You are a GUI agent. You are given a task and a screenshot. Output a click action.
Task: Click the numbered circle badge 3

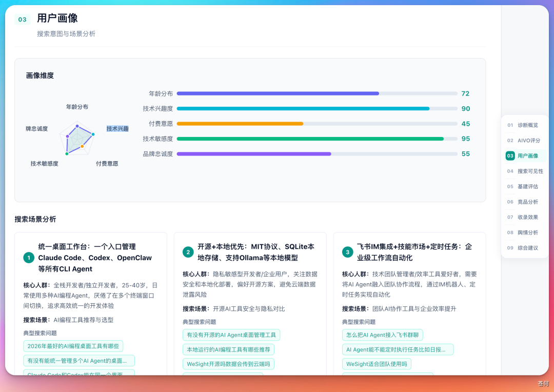(347, 252)
